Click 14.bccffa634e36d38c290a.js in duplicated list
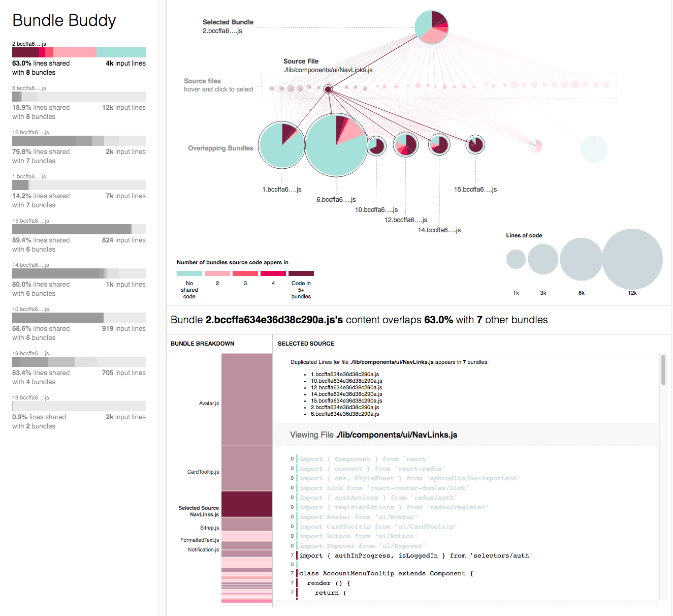Viewport: 673px width, 616px height. coord(346,394)
